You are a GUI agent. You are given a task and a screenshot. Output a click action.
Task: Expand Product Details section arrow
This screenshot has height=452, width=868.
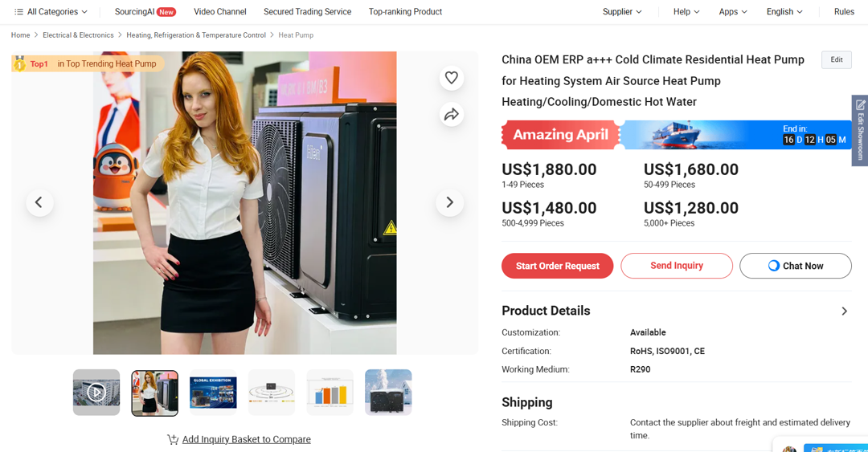coord(844,312)
